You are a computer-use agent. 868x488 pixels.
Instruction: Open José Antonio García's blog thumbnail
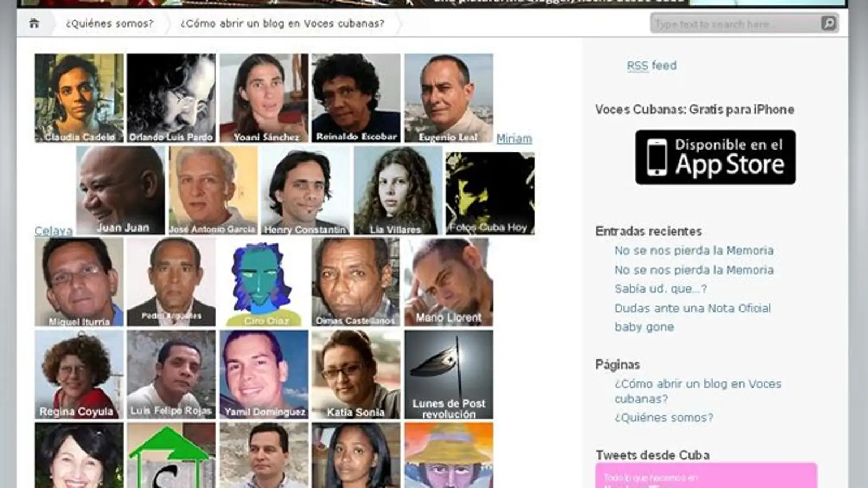pyautogui.click(x=213, y=190)
